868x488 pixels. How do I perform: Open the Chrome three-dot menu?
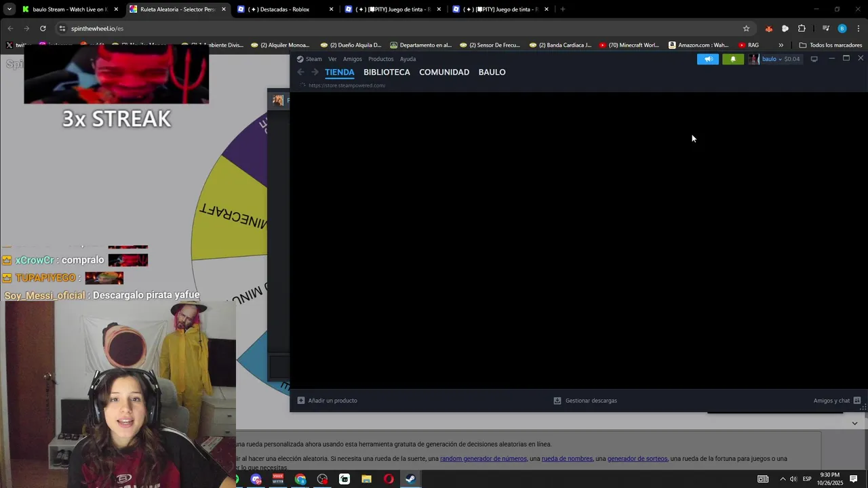859,28
